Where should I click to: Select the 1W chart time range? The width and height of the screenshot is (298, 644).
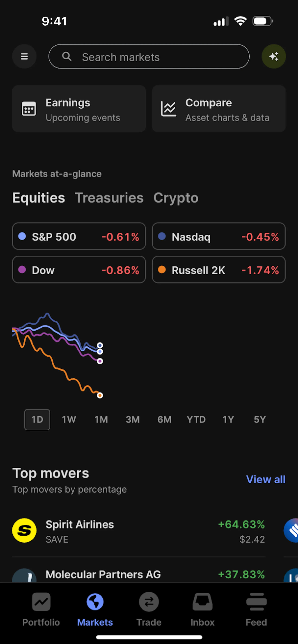69,420
